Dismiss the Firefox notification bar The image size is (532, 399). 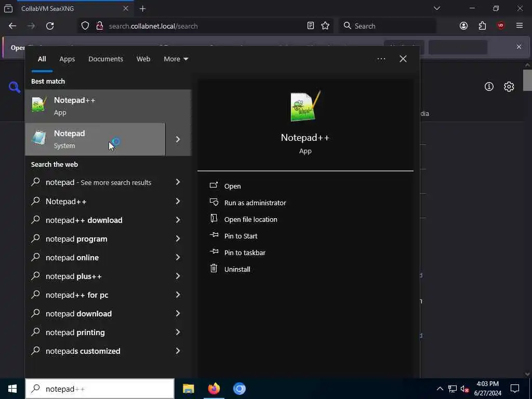pos(519,47)
